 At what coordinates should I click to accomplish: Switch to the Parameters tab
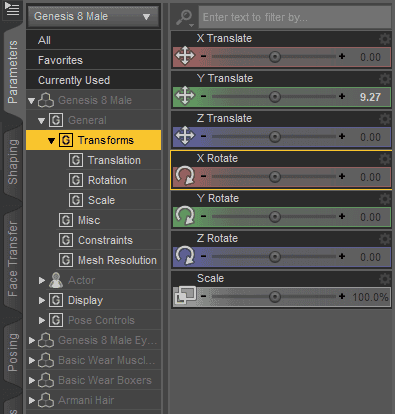(x=12, y=72)
